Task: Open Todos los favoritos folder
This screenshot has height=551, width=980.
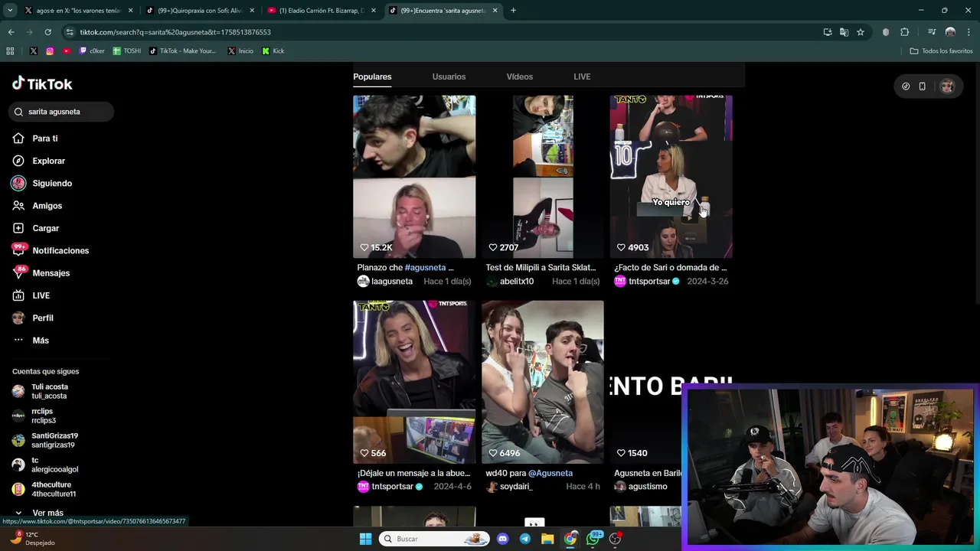Action: (x=941, y=51)
